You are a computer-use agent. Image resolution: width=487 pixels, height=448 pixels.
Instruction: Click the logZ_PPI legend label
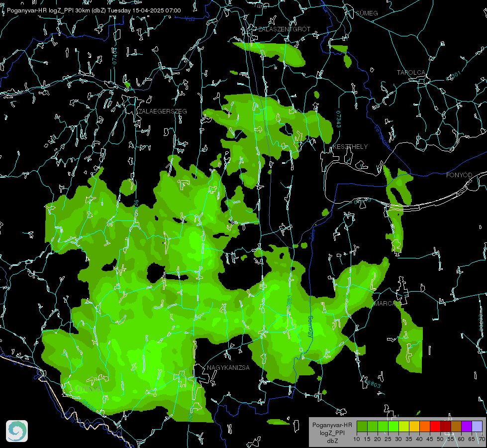click(x=332, y=433)
